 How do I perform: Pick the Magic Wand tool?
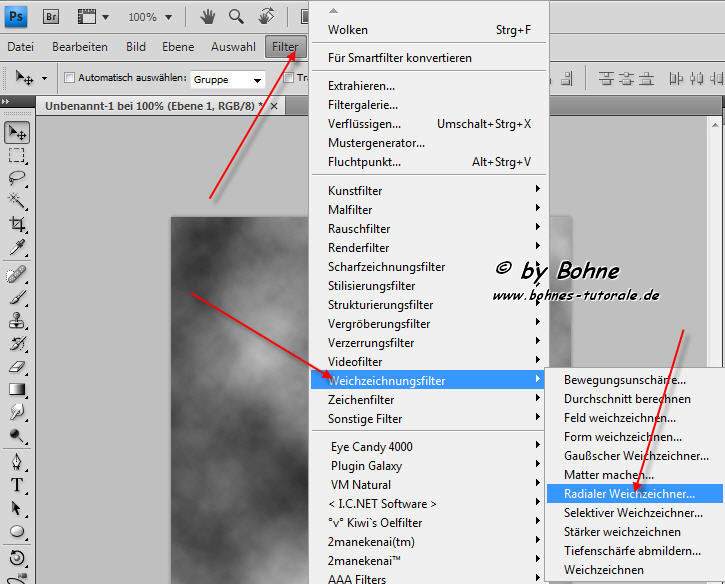(17, 201)
